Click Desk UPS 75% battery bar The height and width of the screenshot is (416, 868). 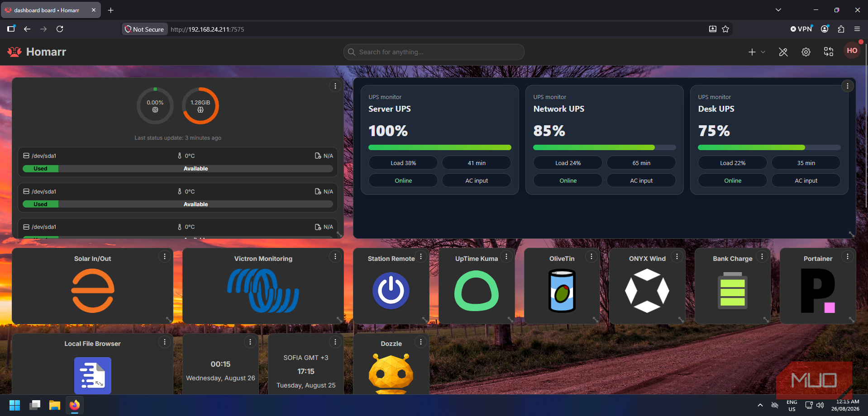(769, 147)
